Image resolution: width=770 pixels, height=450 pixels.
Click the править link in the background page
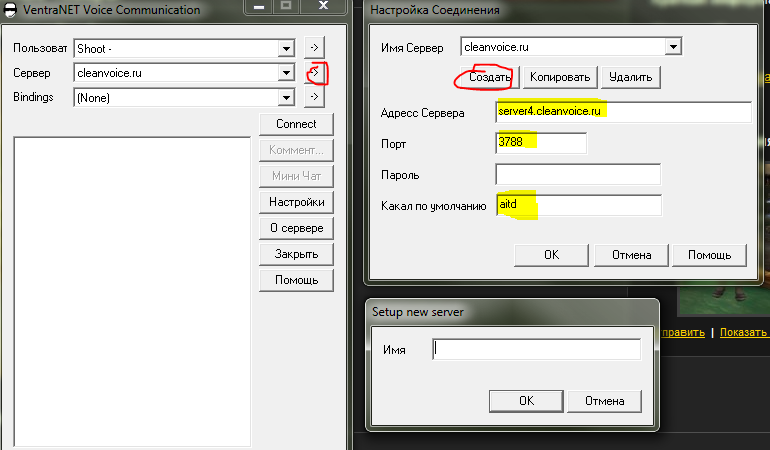(x=683, y=333)
